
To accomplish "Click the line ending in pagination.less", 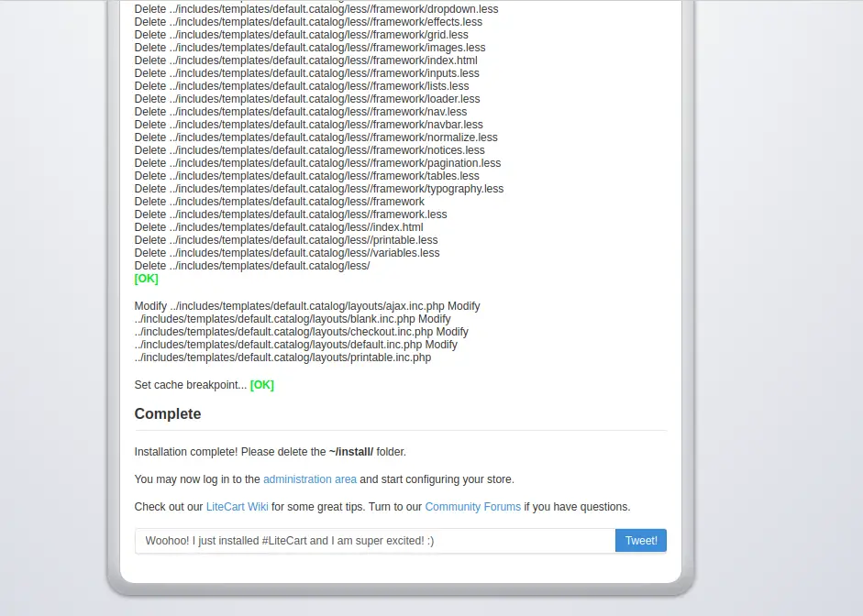I will pyautogui.click(x=317, y=163).
